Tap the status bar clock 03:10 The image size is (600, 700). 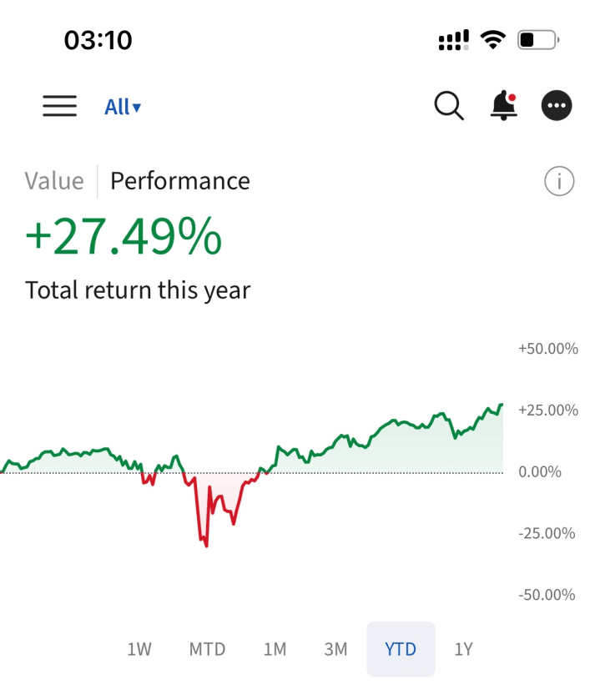coord(98,40)
